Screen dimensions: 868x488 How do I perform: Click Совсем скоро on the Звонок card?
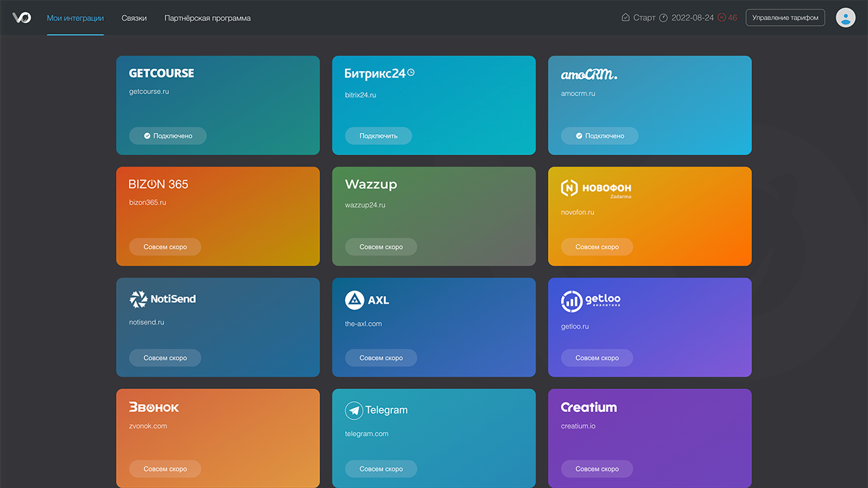click(165, 469)
